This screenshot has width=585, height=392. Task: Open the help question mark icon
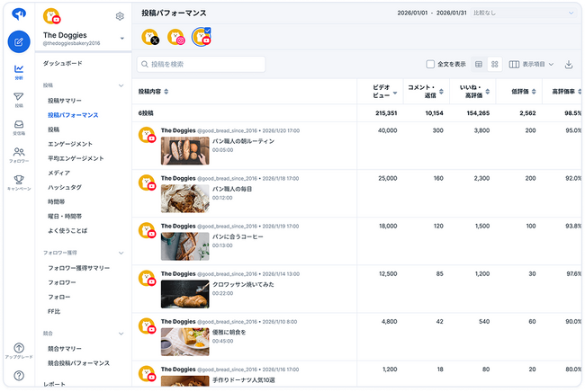18,375
